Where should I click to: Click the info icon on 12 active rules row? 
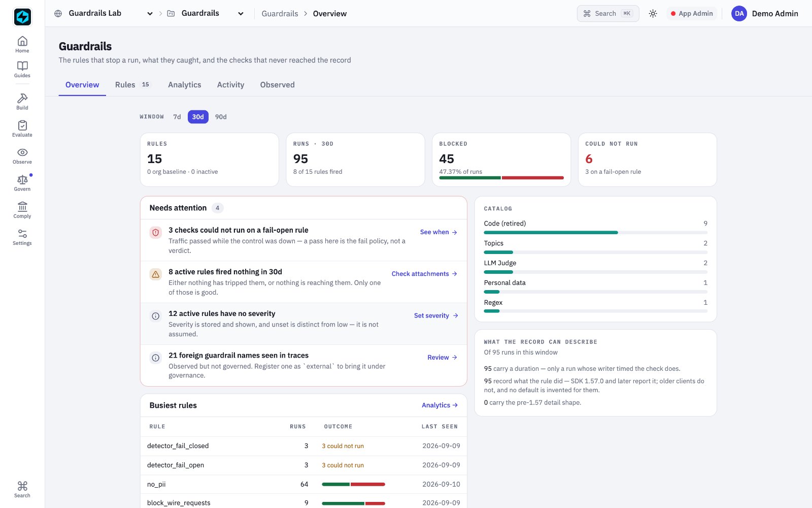pyautogui.click(x=156, y=316)
